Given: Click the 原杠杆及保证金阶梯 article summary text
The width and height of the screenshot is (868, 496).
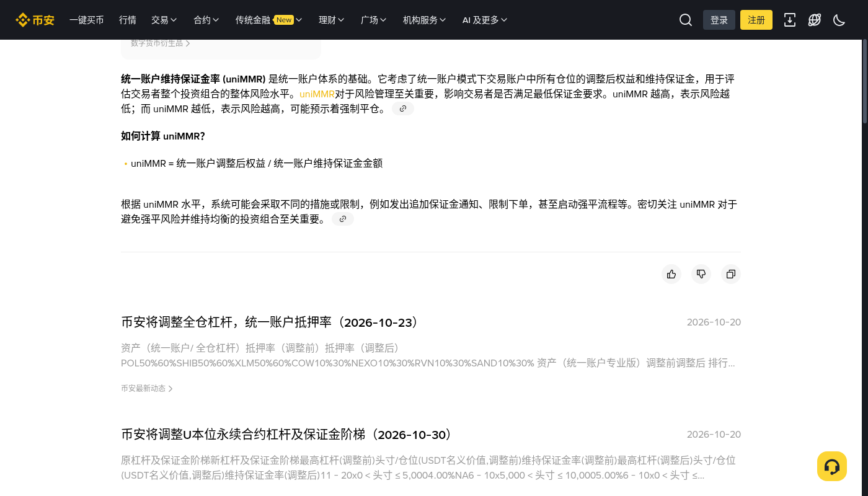Looking at the screenshot, I should click(x=428, y=468).
